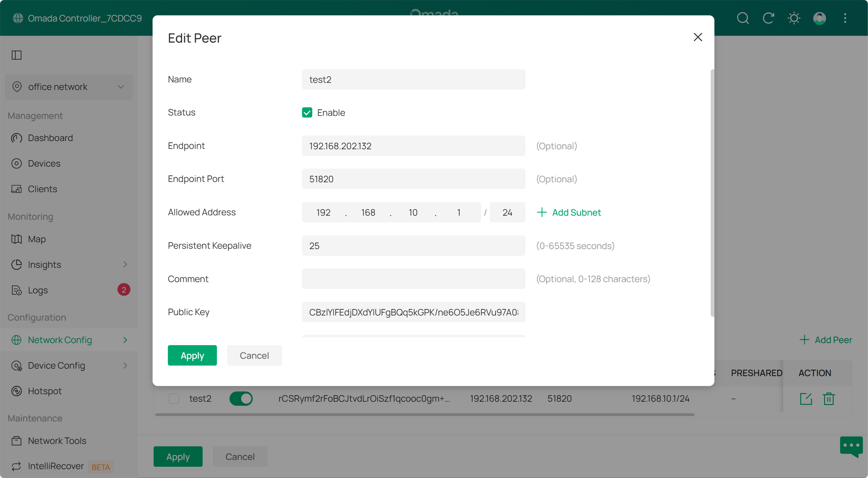The image size is (868, 478).
Task: Select the test2 row checkbox
Action: [x=174, y=399]
